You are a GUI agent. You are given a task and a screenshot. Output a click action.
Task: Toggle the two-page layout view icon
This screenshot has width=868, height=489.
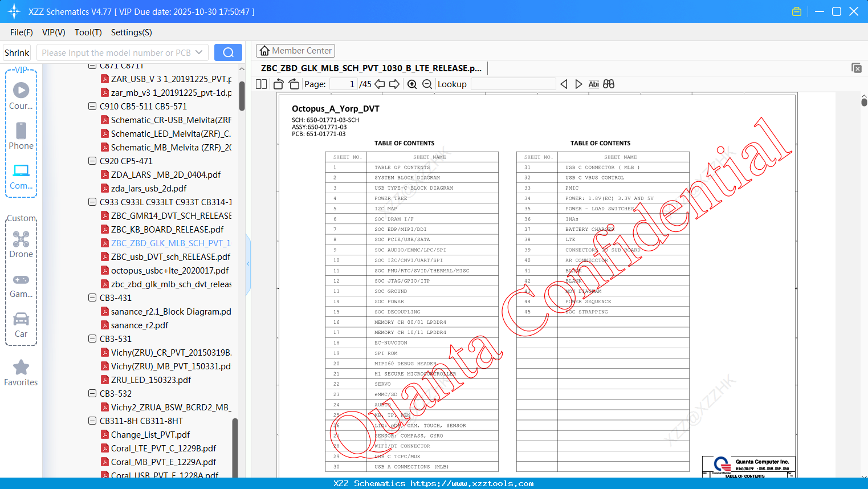point(262,84)
